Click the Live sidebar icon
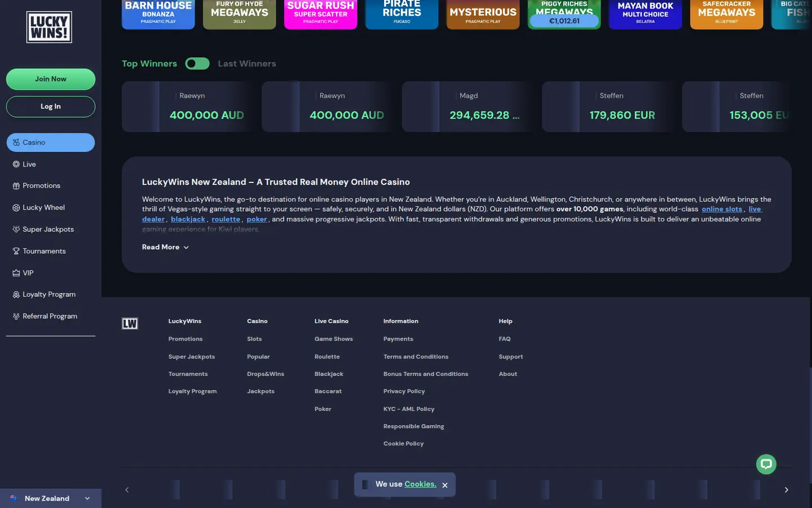Image resolution: width=812 pixels, height=508 pixels. pyautogui.click(x=16, y=164)
